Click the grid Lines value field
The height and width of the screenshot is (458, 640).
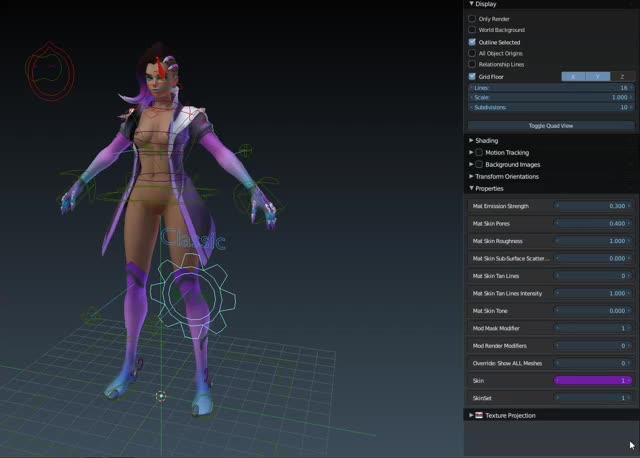[551, 88]
